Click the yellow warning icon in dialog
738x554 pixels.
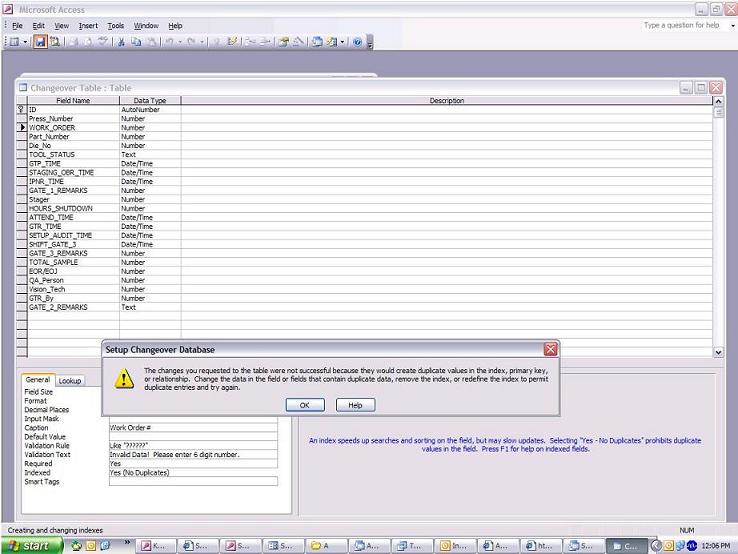point(124,378)
